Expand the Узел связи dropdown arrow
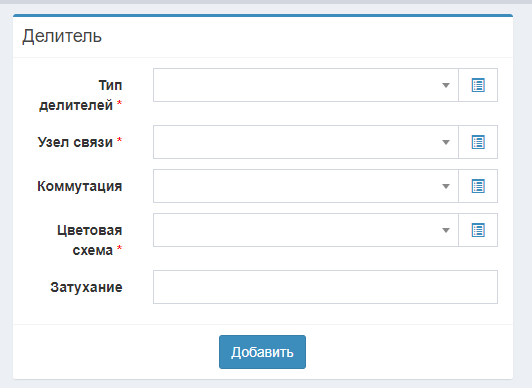The width and height of the screenshot is (532, 388). (x=446, y=142)
